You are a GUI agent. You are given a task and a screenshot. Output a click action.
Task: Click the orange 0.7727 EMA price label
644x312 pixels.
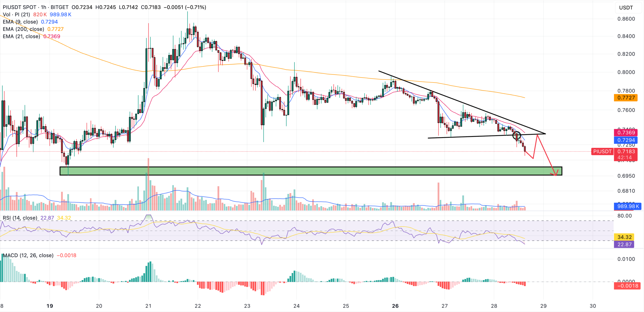tap(626, 98)
